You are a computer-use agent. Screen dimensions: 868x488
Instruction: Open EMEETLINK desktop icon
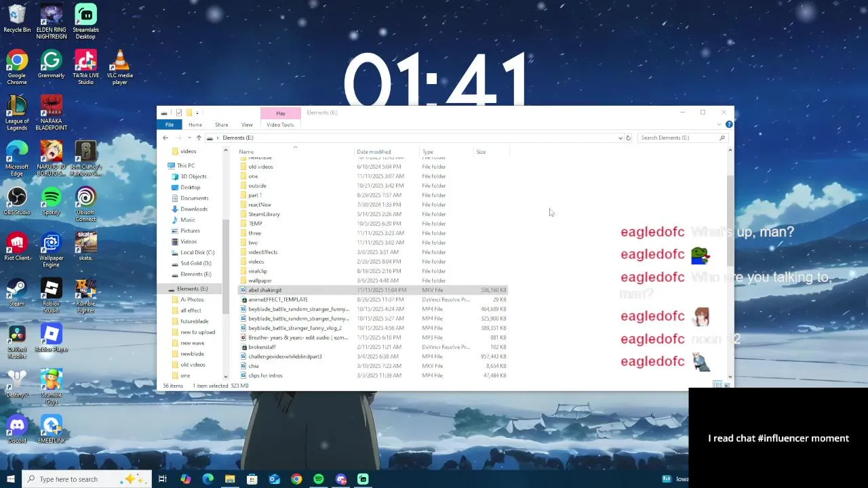[x=52, y=430]
